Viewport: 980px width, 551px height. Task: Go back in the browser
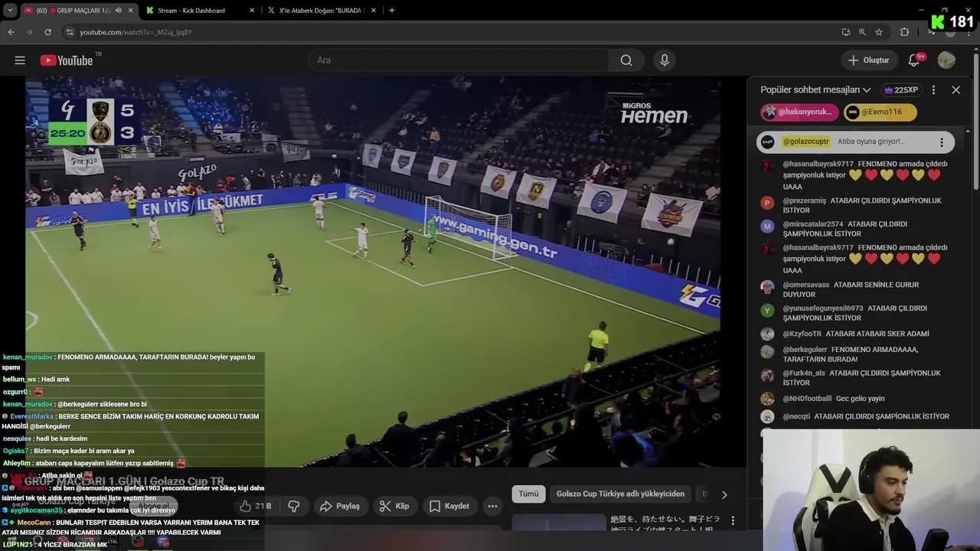[x=11, y=32]
